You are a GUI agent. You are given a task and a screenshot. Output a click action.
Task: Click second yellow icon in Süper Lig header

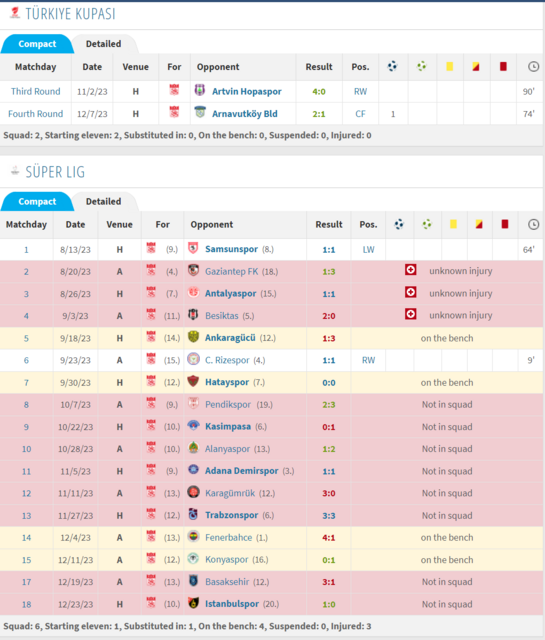[479, 224]
